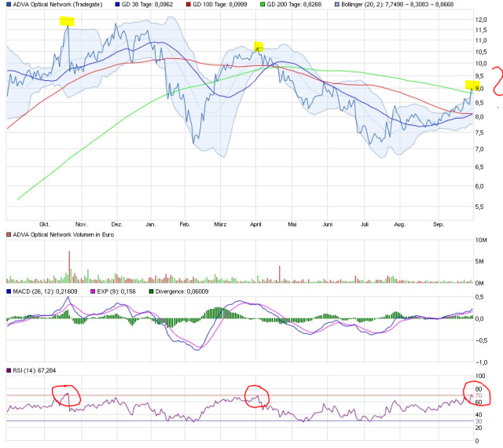Click the 'März' month axis label
Screen dimensions: 503x448
click(x=220, y=224)
